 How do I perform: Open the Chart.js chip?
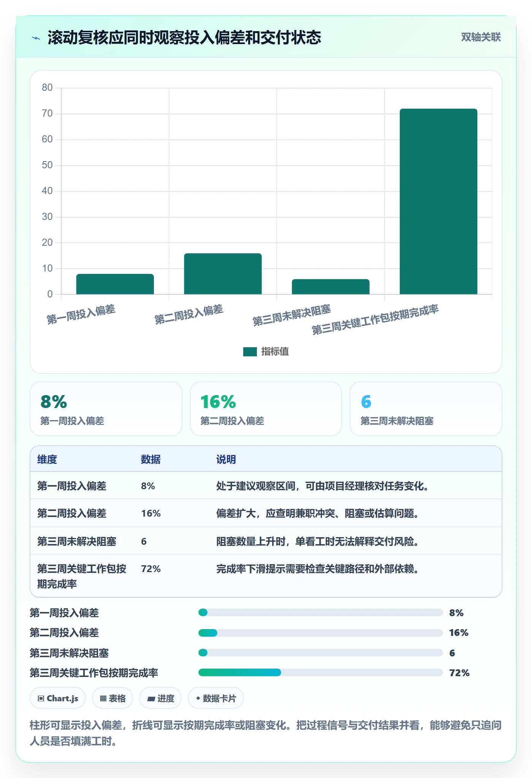pos(58,698)
